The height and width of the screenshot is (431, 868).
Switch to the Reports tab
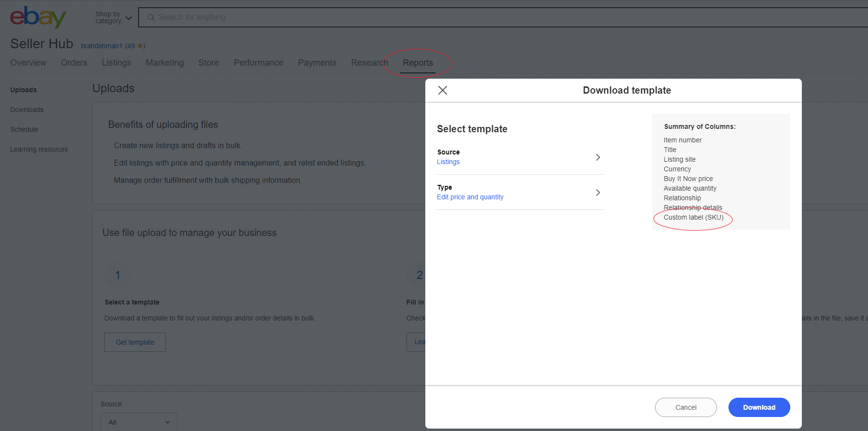tap(418, 63)
